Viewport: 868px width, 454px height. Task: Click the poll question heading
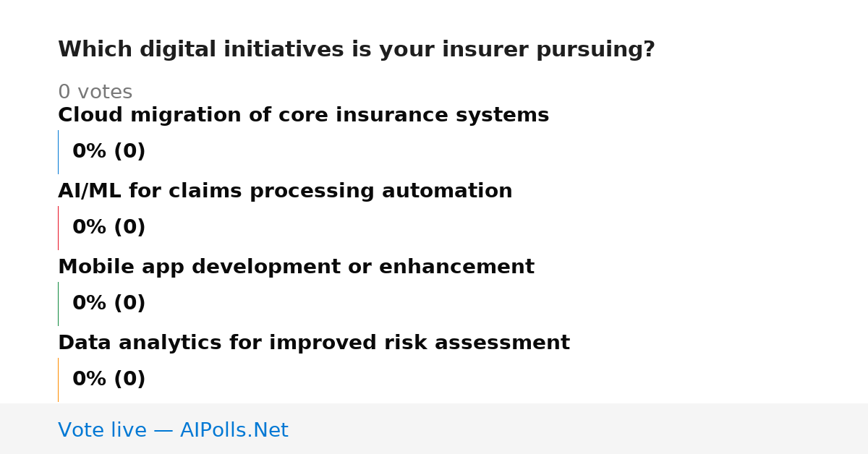click(x=356, y=50)
